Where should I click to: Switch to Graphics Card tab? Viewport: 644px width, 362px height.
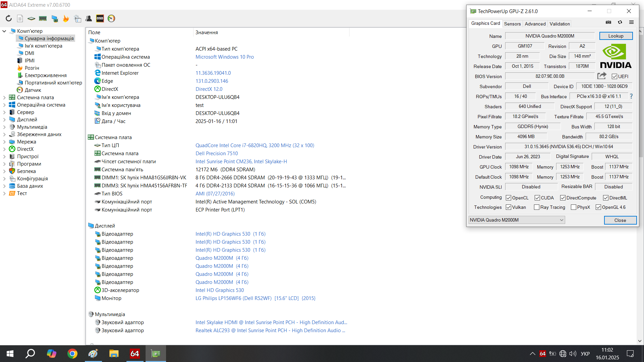pos(485,23)
